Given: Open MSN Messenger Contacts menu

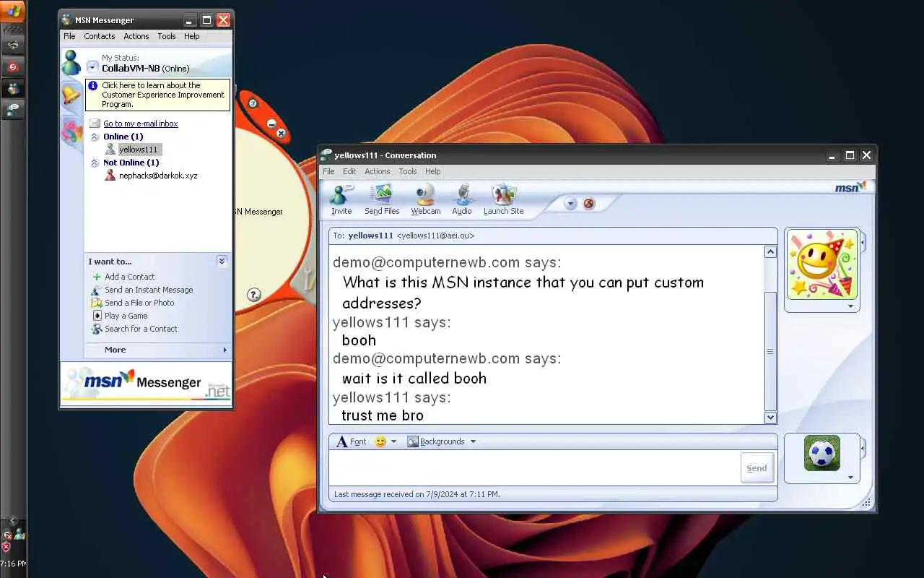Looking at the screenshot, I should 99,36.
